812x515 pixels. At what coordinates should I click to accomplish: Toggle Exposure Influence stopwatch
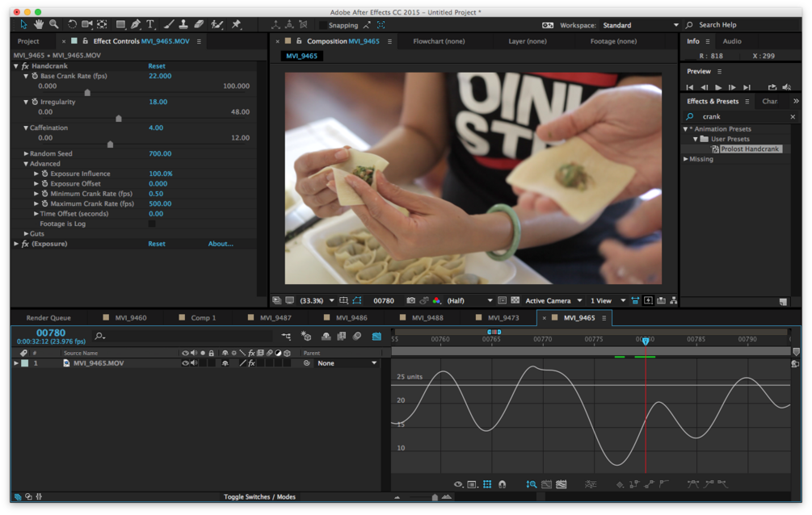pos(44,174)
